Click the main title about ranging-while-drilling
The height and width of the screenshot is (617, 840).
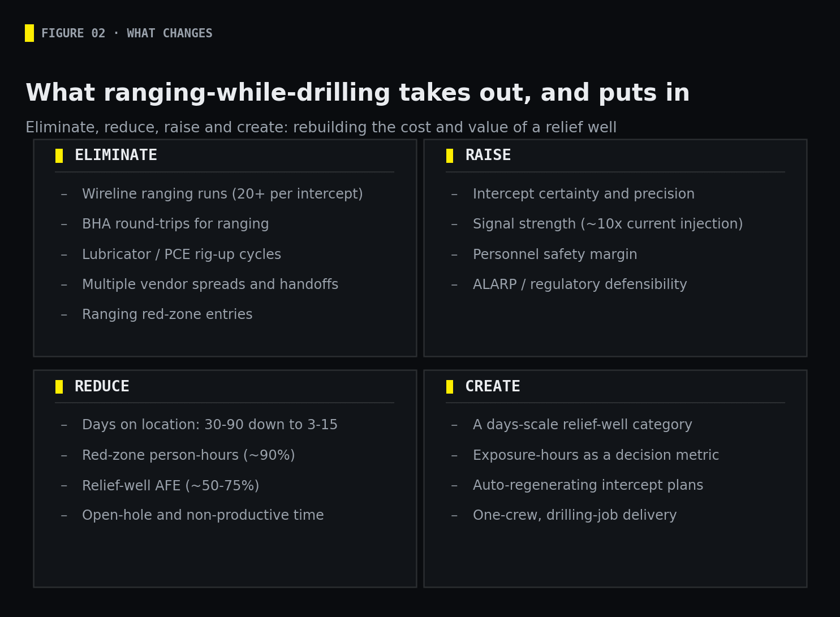[357, 93]
